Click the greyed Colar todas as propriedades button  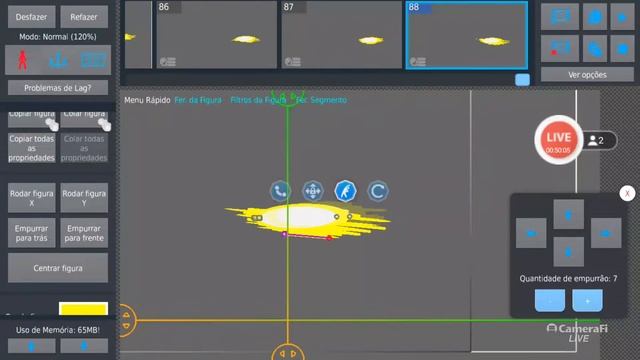[x=84, y=148]
